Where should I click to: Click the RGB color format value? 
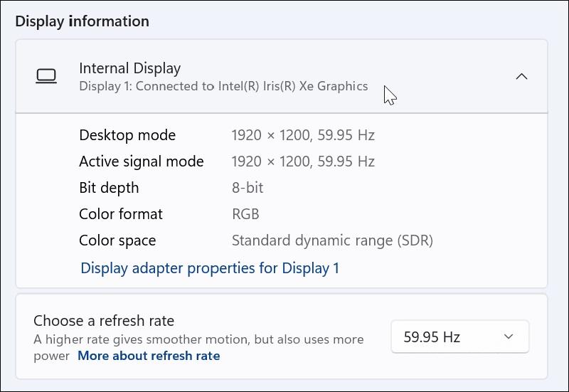245,214
